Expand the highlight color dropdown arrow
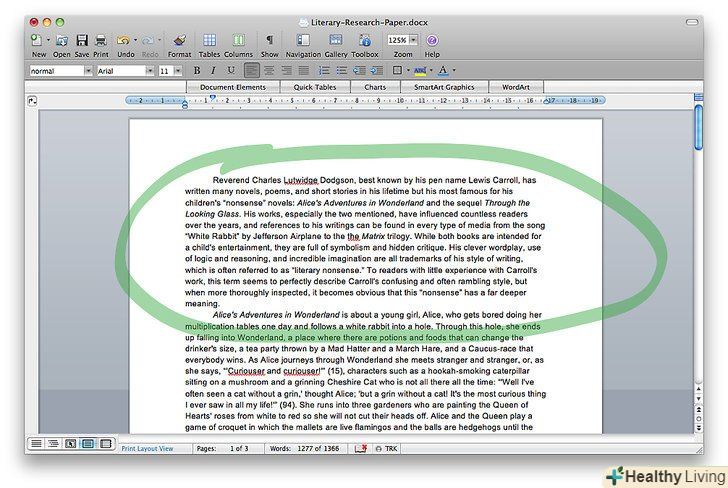This screenshot has width=728, height=488. tap(431, 71)
